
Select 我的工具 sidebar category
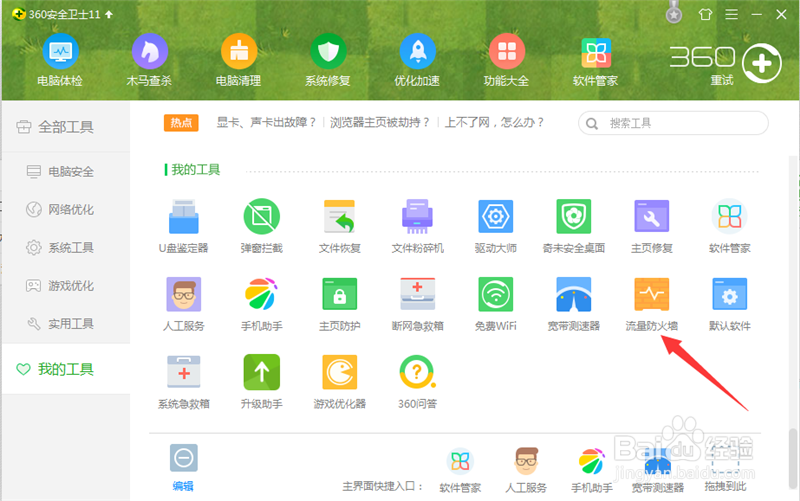(66, 369)
